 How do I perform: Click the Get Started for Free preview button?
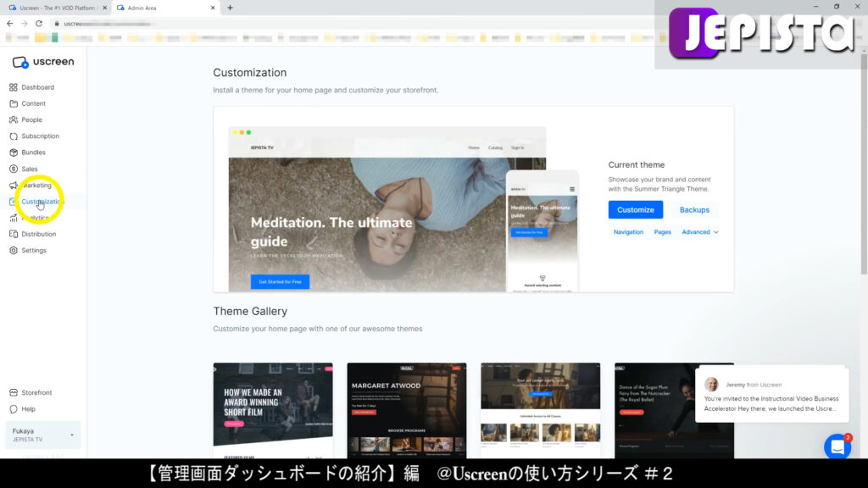pyautogui.click(x=280, y=281)
